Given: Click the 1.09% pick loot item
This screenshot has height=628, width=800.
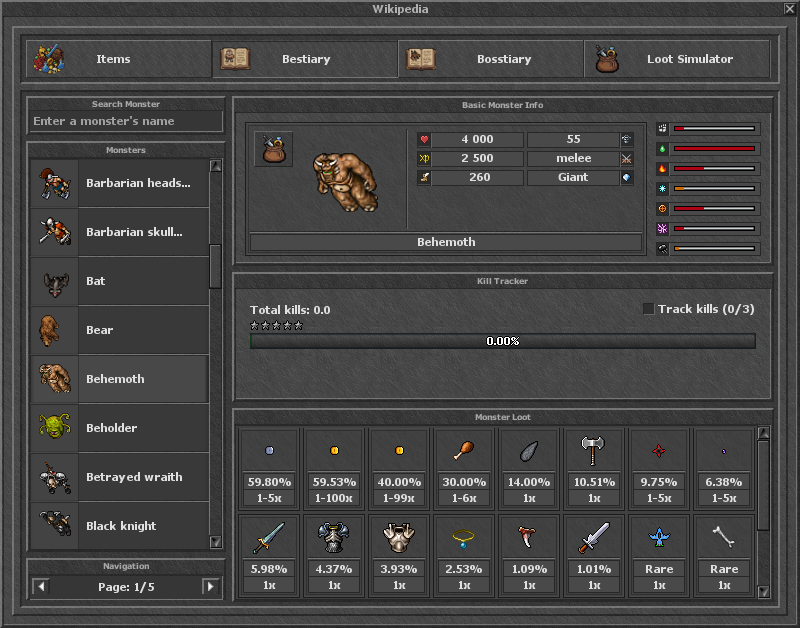Looking at the screenshot, I should 529,555.
